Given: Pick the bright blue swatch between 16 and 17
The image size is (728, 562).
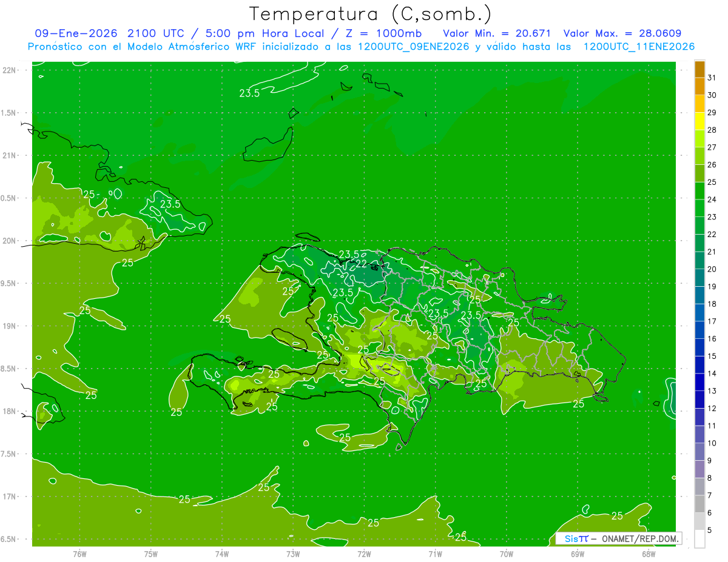Looking at the screenshot, I should coord(699,330).
